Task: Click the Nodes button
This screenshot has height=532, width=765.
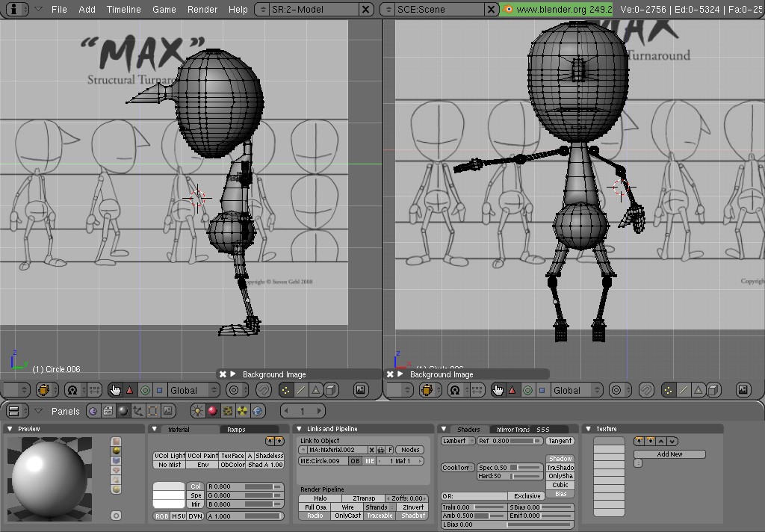Action: pos(410,450)
